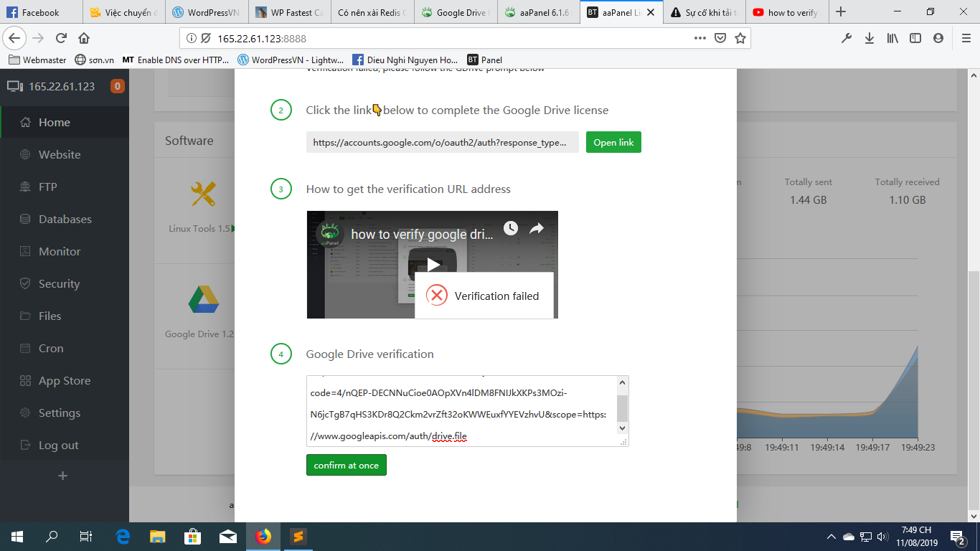The height and width of the screenshot is (551, 980).
Task: Click the textarea scroll up arrow
Action: coord(622,382)
